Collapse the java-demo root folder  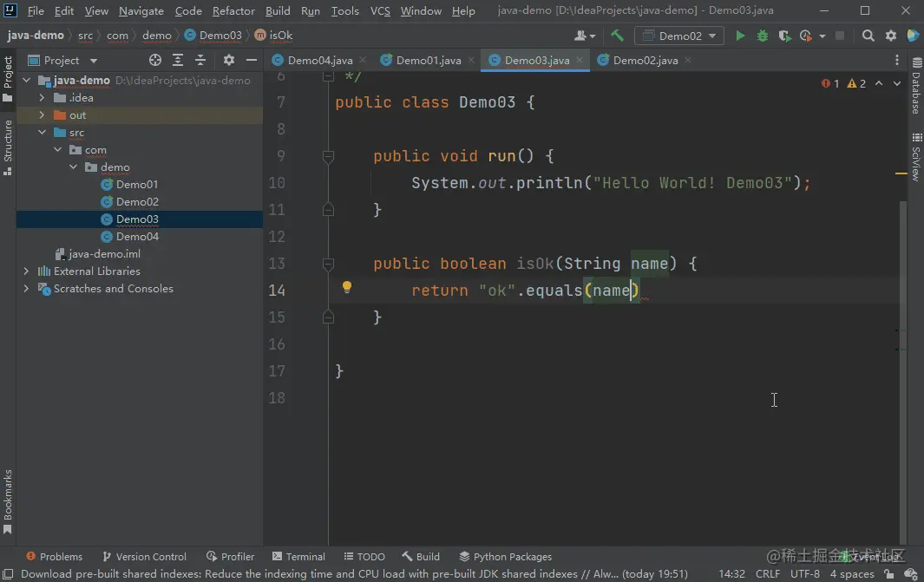27,80
